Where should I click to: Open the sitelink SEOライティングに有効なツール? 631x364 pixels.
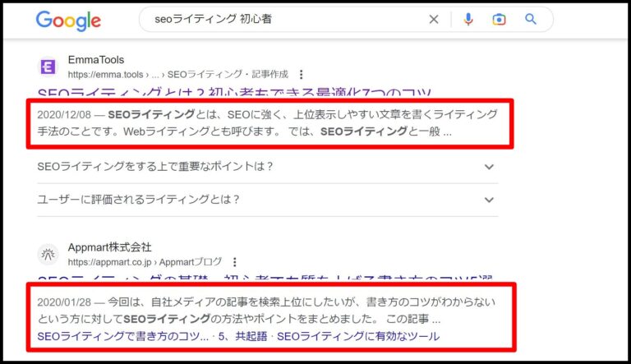pyautogui.click(x=358, y=336)
